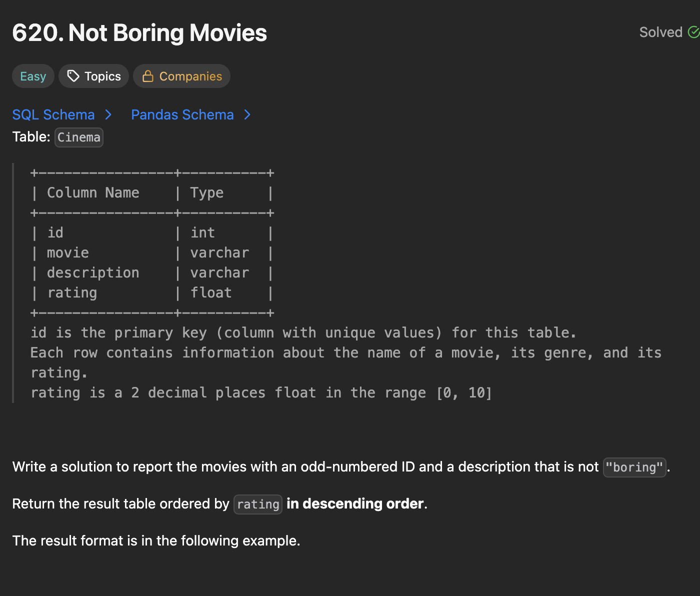Click the Solved status text
The width and height of the screenshot is (700, 596).
pos(660,32)
